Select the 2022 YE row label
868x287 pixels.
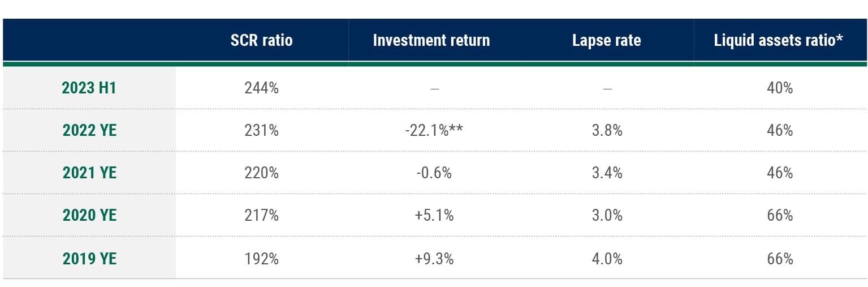[x=89, y=130]
